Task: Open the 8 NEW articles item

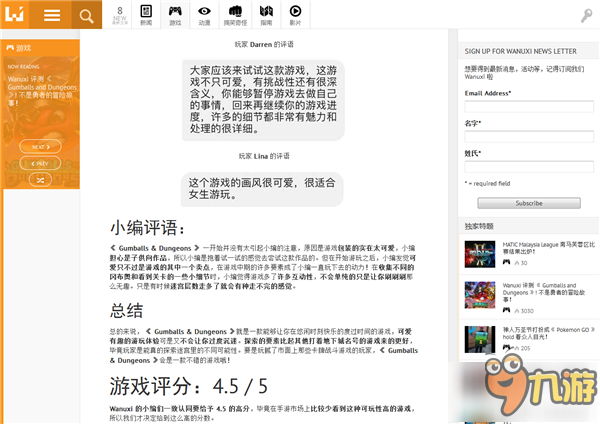Action: click(x=120, y=15)
